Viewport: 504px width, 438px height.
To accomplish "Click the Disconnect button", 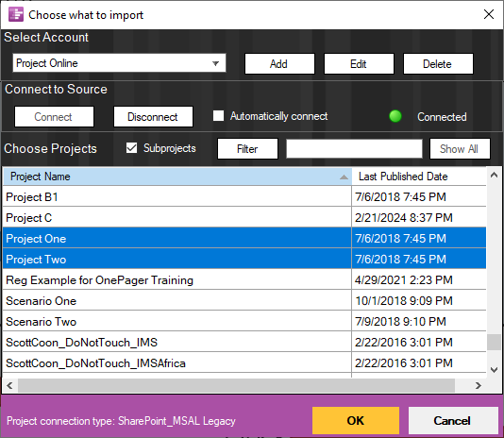I will click(x=153, y=117).
